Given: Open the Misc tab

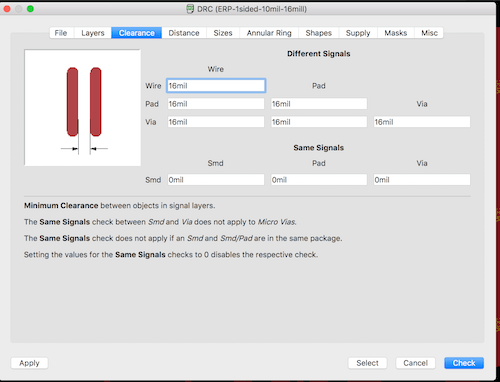Looking at the screenshot, I should tap(429, 33).
